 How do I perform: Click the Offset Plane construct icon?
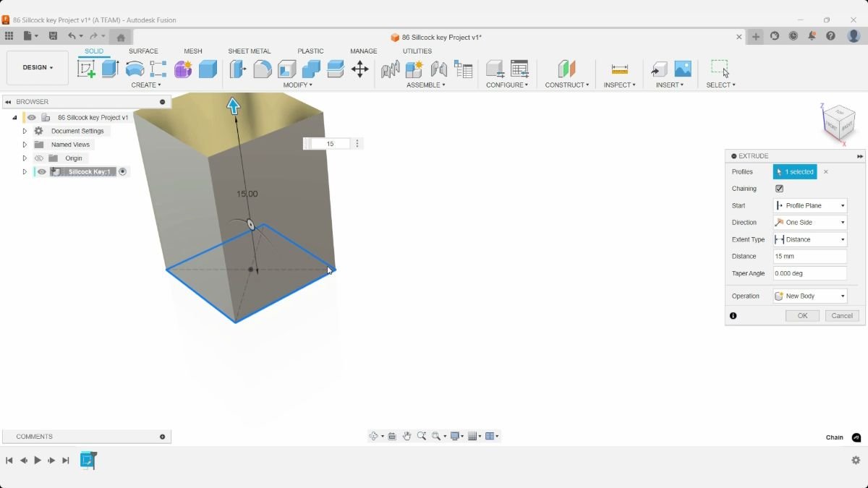click(x=566, y=69)
